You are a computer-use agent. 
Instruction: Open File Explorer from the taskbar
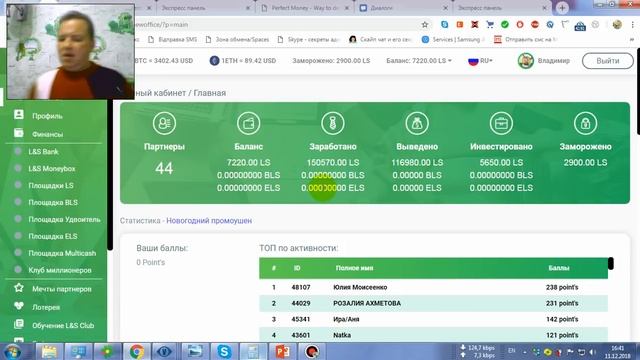[x=49, y=351]
